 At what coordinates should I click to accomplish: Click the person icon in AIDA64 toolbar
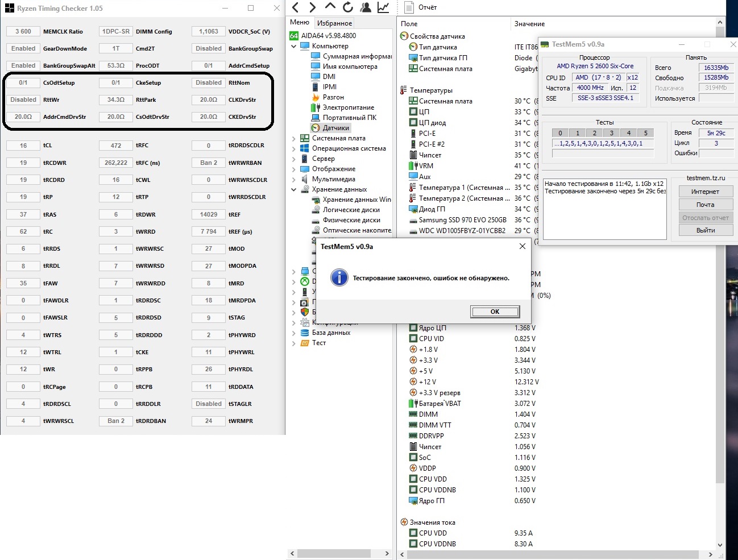(366, 7)
